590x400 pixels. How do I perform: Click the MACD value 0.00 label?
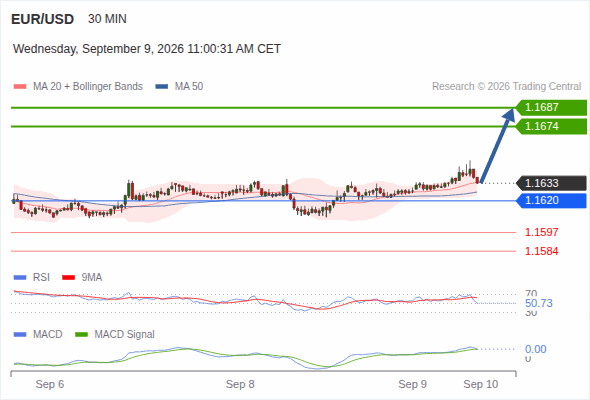coord(536,349)
